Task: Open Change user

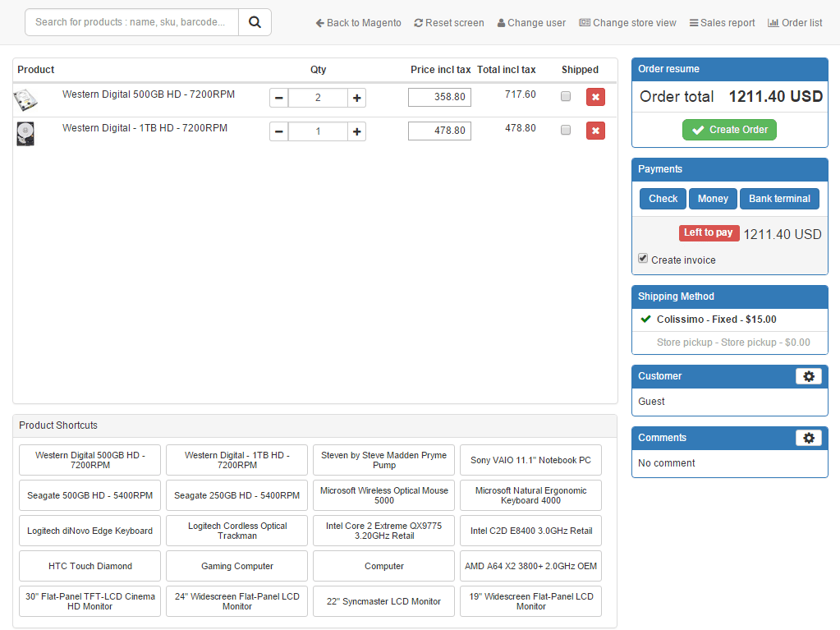Action: pyautogui.click(x=531, y=22)
